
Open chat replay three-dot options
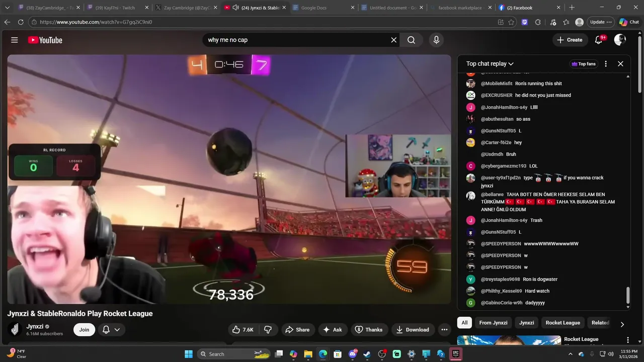coord(606,64)
